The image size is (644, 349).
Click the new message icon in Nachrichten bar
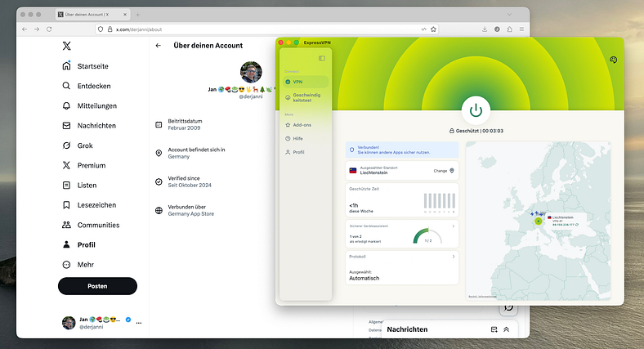point(494,329)
